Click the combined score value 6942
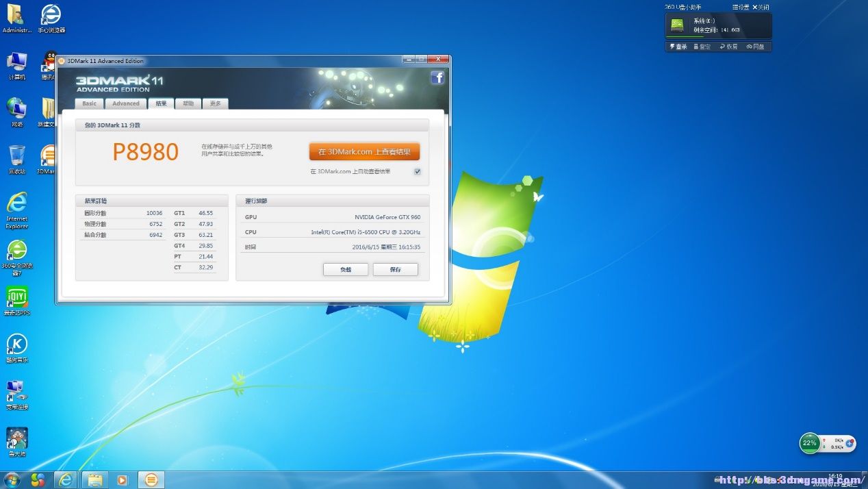 [155, 235]
